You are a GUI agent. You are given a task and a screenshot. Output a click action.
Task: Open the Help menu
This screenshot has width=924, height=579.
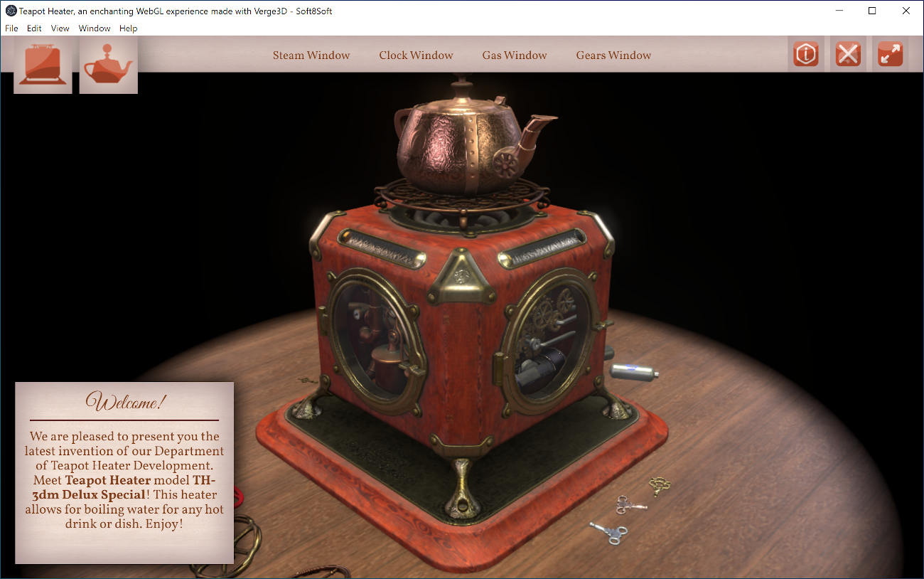pyautogui.click(x=129, y=28)
